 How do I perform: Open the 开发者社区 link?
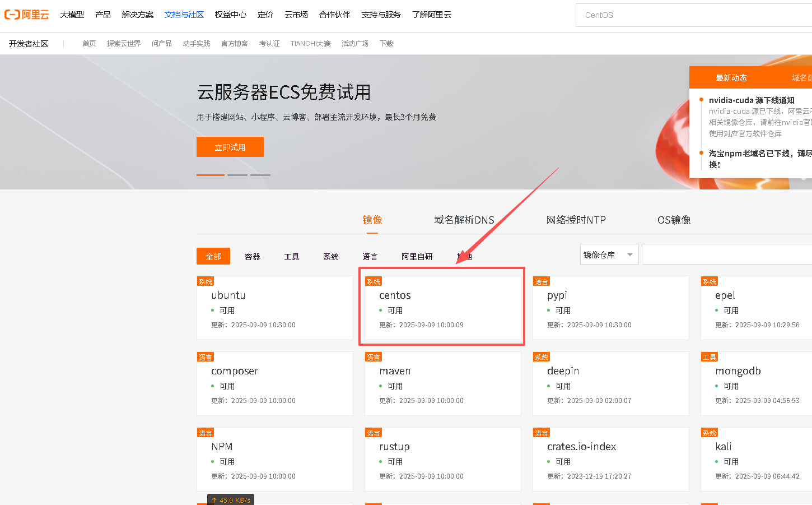pos(29,44)
